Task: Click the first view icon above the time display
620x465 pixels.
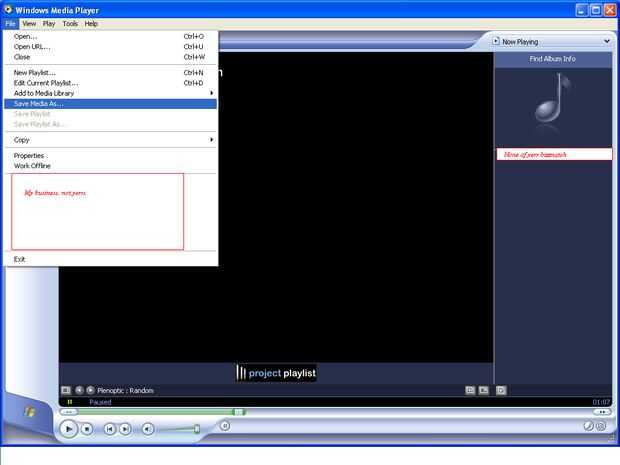Action: pos(470,390)
